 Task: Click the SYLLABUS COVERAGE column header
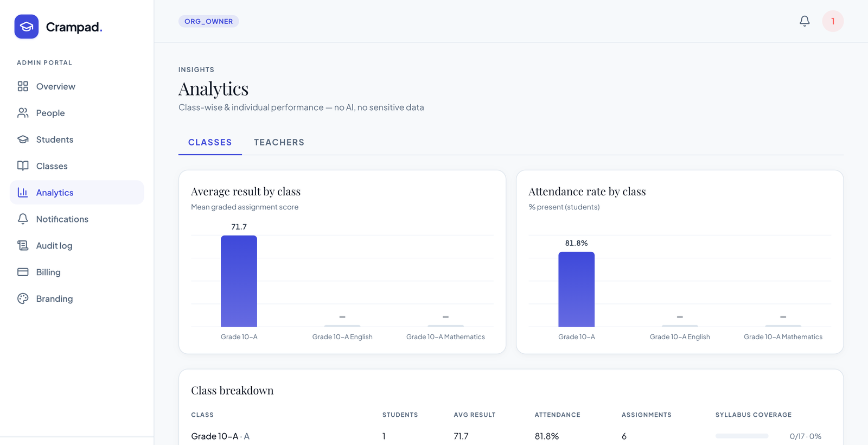(x=754, y=415)
